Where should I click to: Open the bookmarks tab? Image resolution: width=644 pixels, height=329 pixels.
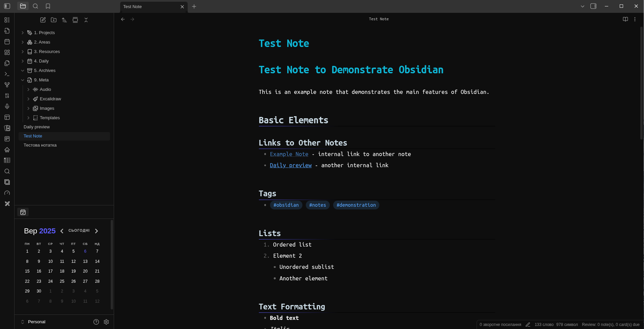tap(48, 6)
